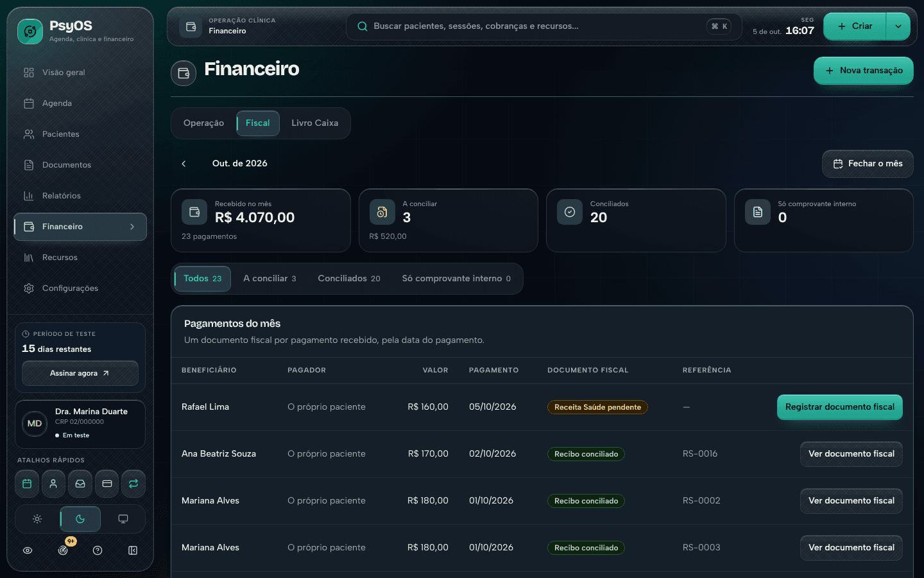
Task: Click the patient quick shortcut icon
Action: pos(53,484)
